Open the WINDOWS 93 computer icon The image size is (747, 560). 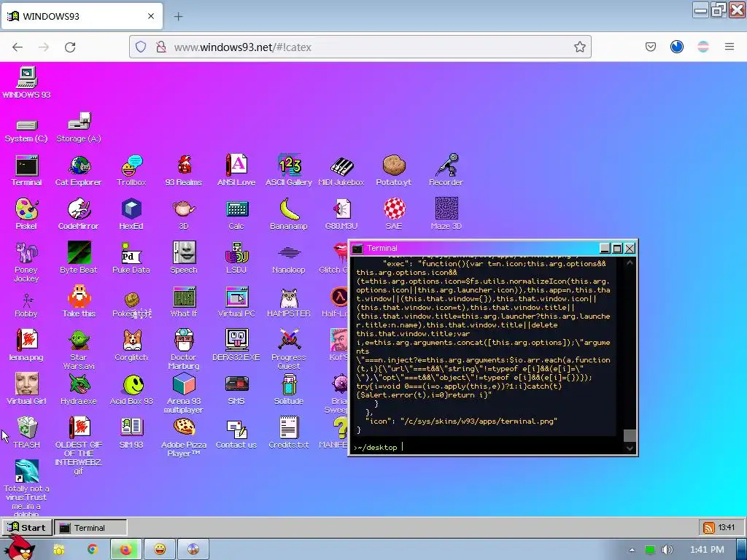(27, 82)
